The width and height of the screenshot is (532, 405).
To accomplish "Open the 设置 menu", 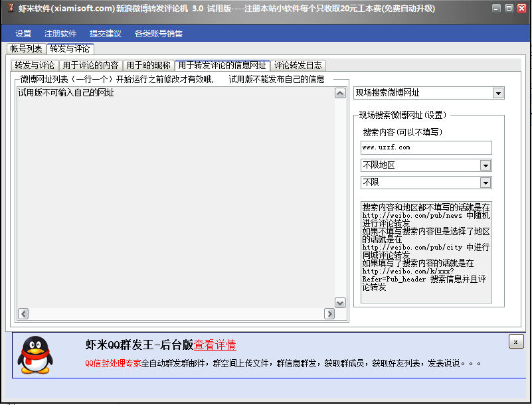I will 23,34.
